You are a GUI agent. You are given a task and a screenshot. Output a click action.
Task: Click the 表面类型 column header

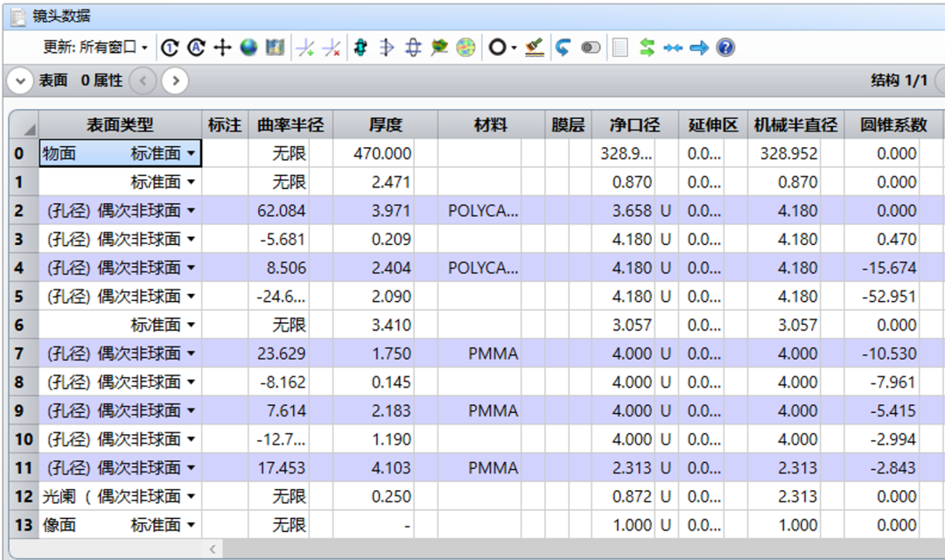(120, 125)
